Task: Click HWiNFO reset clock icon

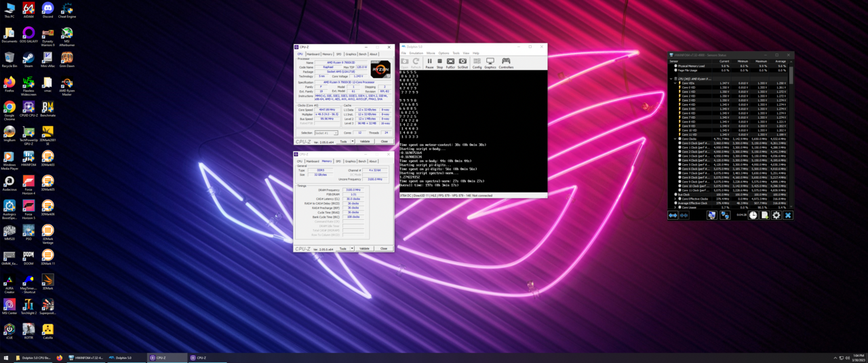Action: pyautogui.click(x=753, y=215)
